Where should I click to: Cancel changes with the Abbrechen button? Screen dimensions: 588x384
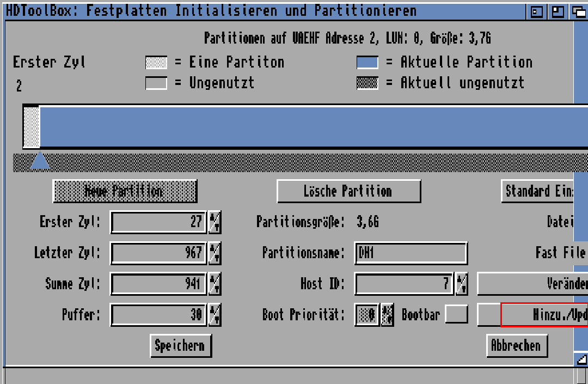click(x=516, y=345)
